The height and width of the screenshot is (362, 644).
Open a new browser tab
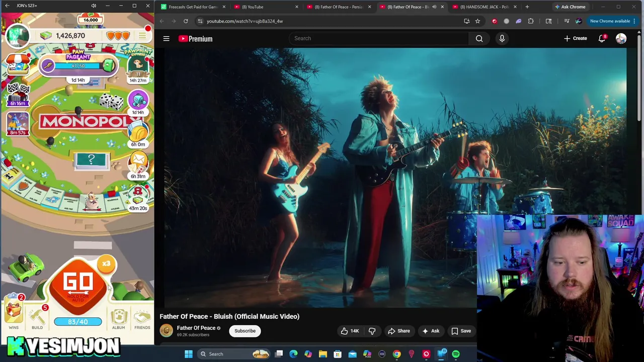tap(527, 7)
